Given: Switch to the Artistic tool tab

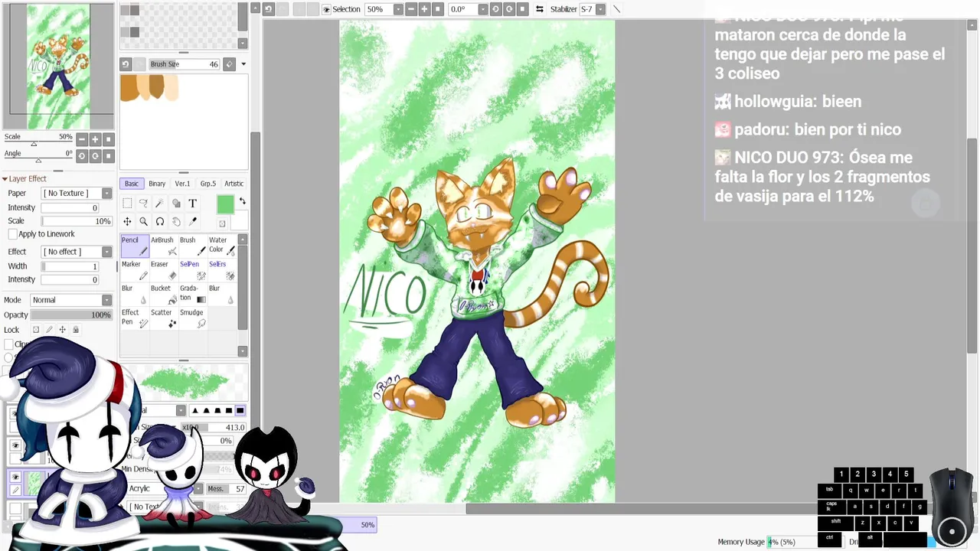Looking at the screenshot, I should click(234, 184).
